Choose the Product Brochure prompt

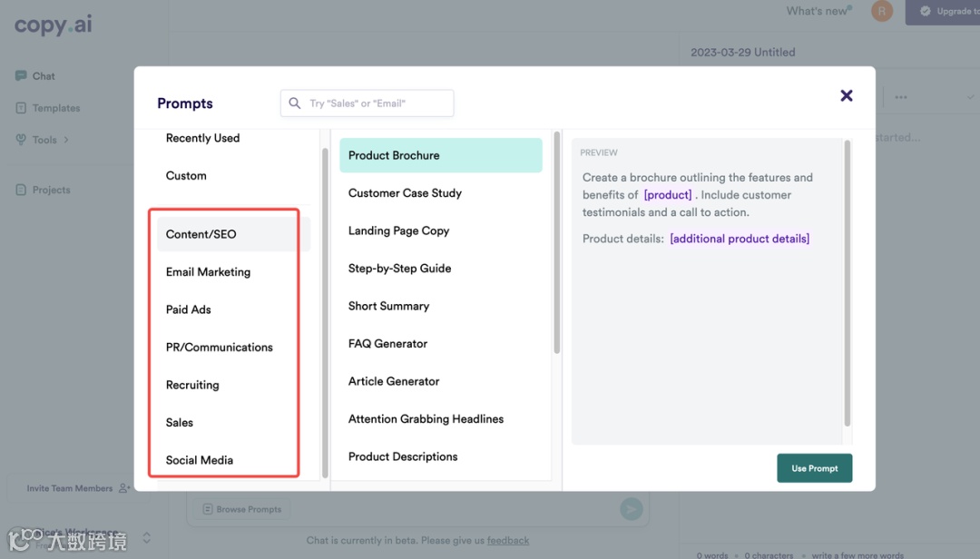point(441,155)
